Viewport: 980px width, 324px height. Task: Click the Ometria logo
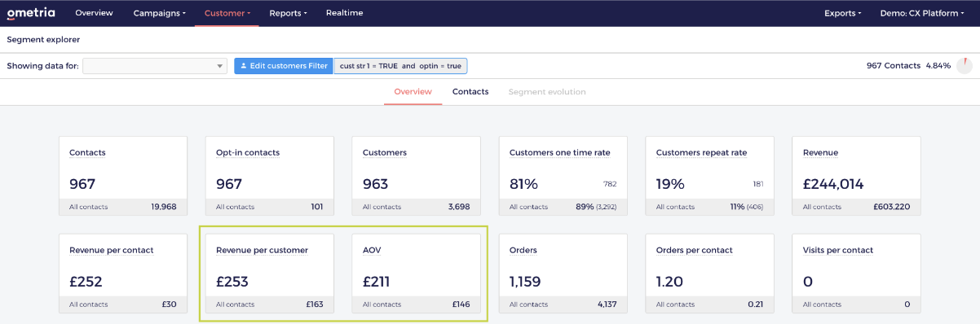coord(31,13)
